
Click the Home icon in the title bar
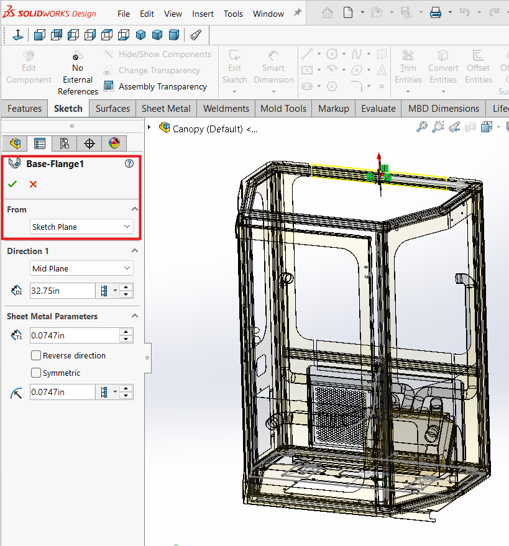(x=327, y=13)
